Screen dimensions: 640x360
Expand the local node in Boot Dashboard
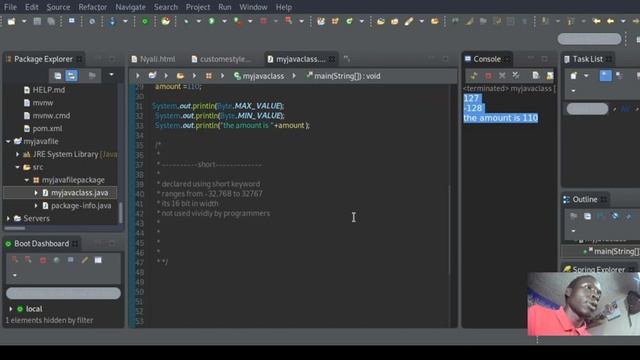11,309
